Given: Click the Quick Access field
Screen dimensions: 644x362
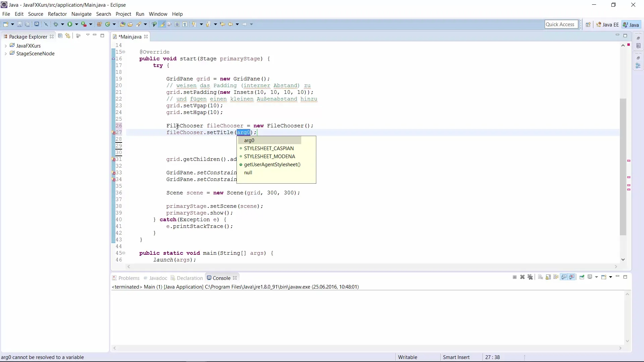Looking at the screenshot, I should tap(561, 24).
